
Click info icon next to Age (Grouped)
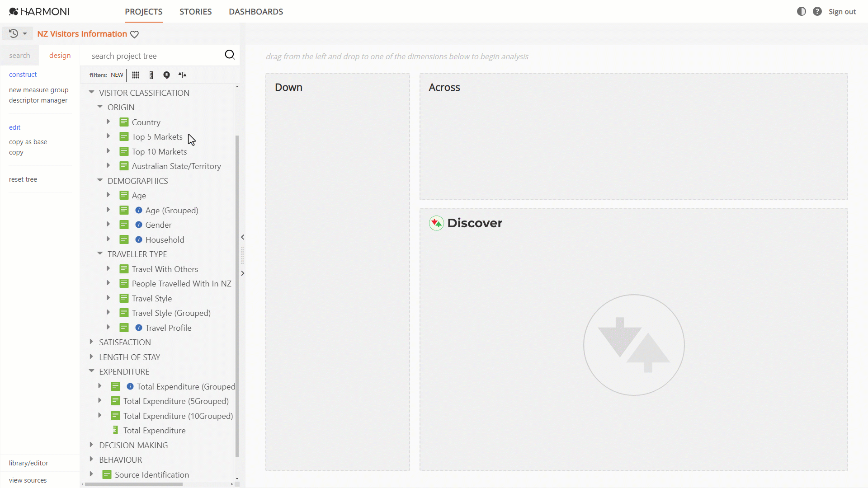point(139,210)
